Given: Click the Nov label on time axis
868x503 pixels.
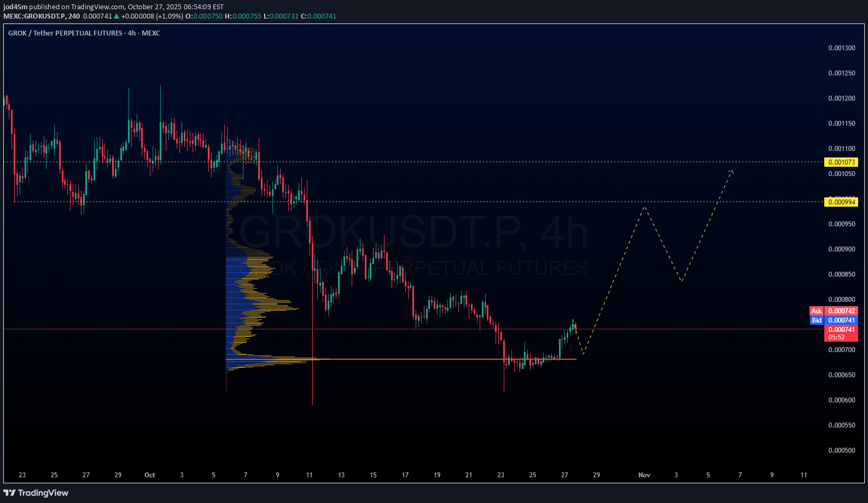Looking at the screenshot, I should [644, 475].
